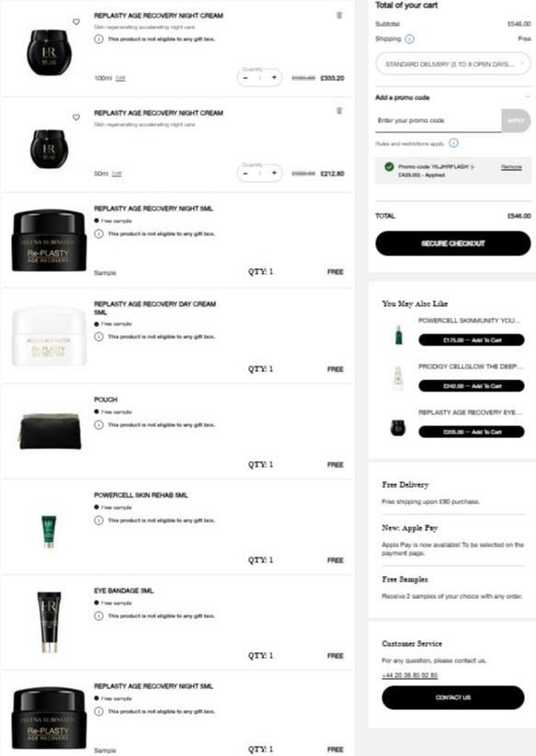Click Secure Checkout button
This screenshot has height=756, width=536.
pos(453,243)
